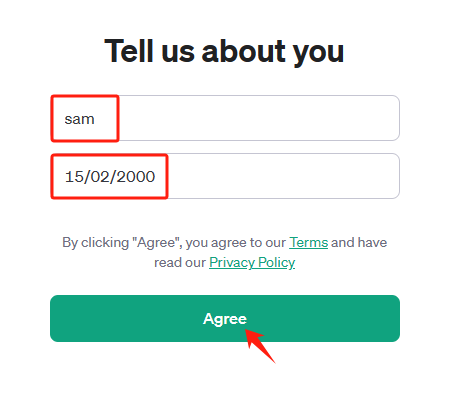The image size is (457, 394).
Task: Click the 'Agree' label inside the green button
Action: pos(225,319)
